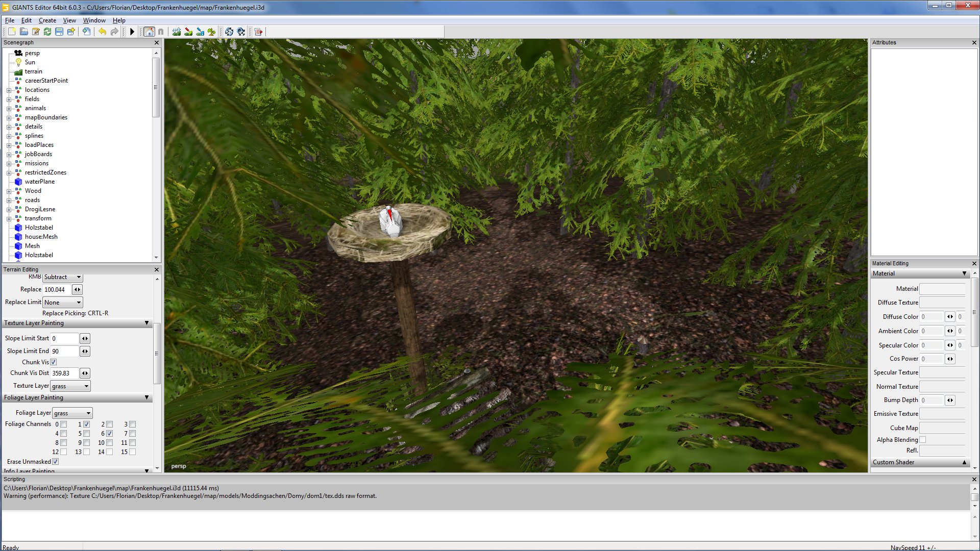Open the Replace Limit dropdown
This screenshot has width=980, height=551.
(x=63, y=303)
